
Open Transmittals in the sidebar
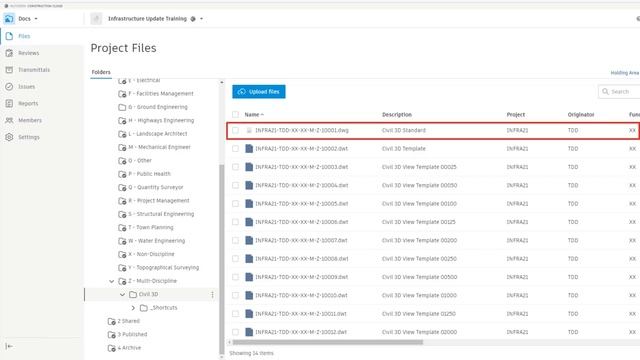33,70
